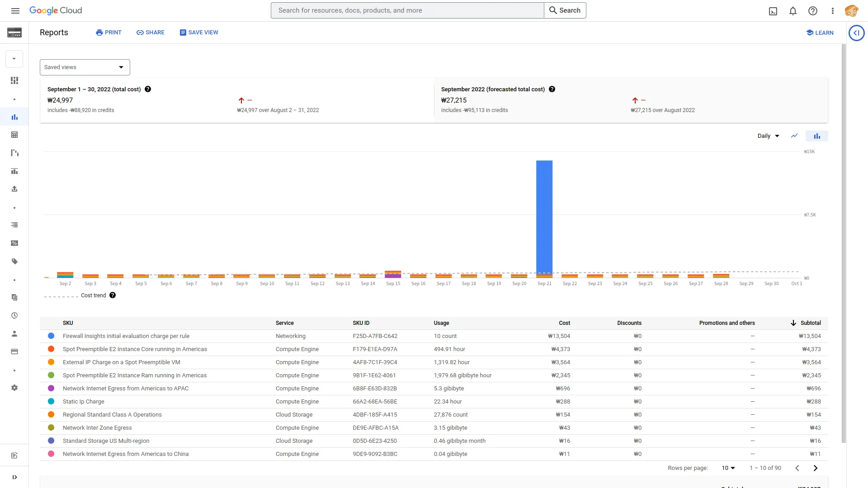This screenshot has height=488, width=868.
Task: Open Google Cloud logo home link
Action: 56,10
